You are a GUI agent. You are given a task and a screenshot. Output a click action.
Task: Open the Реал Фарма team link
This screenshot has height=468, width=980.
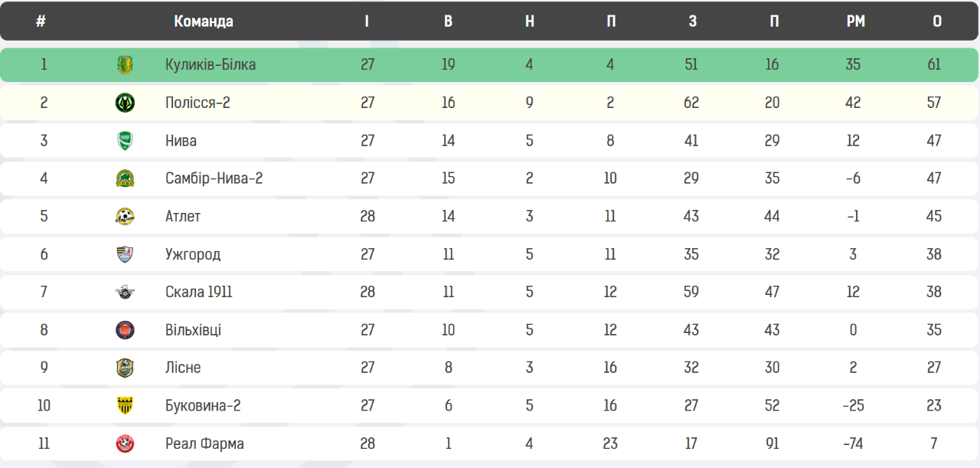[205, 443]
